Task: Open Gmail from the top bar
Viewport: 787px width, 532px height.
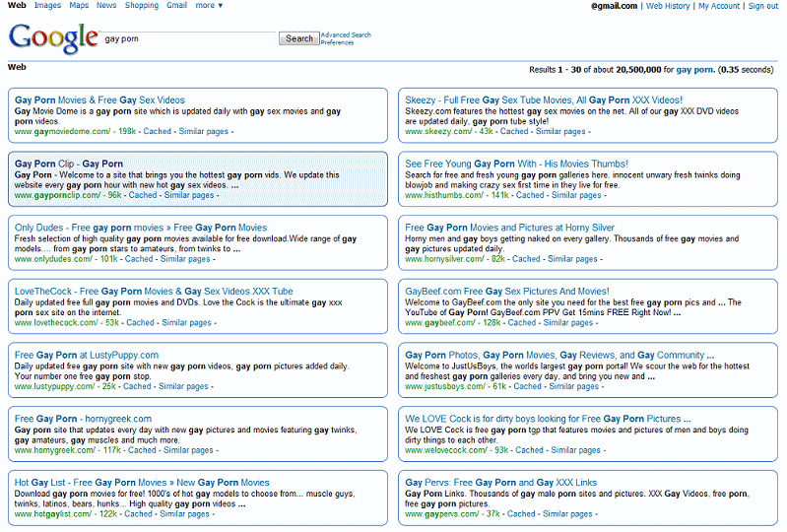Action: pos(176,6)
